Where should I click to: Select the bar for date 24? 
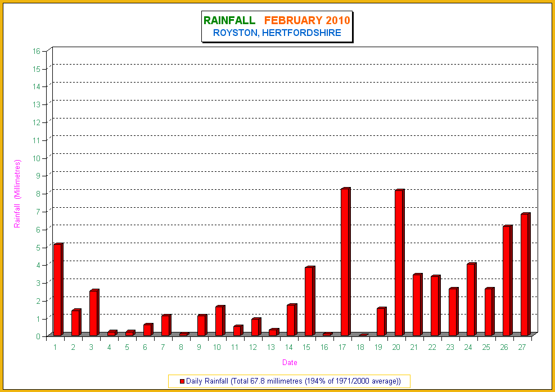[471, 299]
